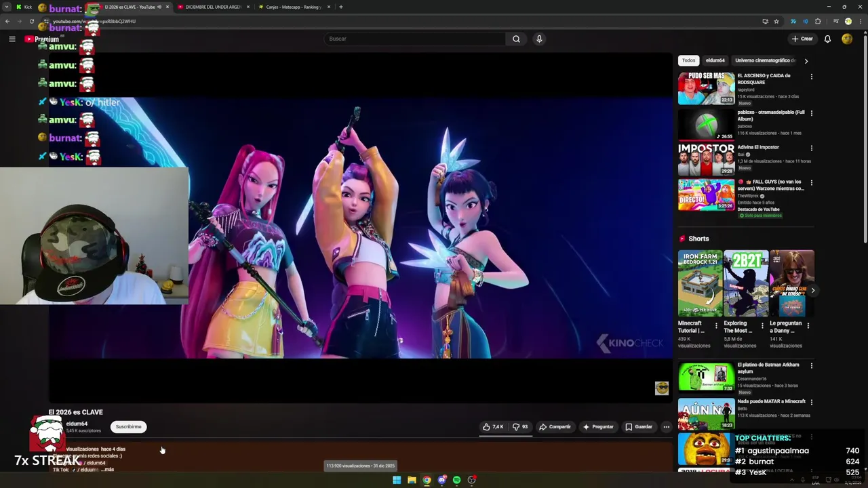Open options for Adivina El Impostor video
868x488 pixels.
coord(811,148)
